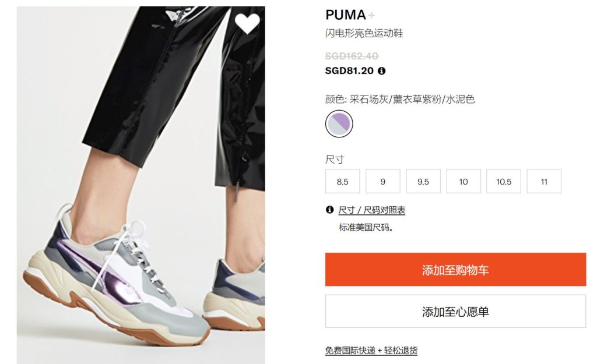The width and height of the screenshot is (597, 364).
Task: Open the PUMA brand name link
Action: [x=345, y=15]
